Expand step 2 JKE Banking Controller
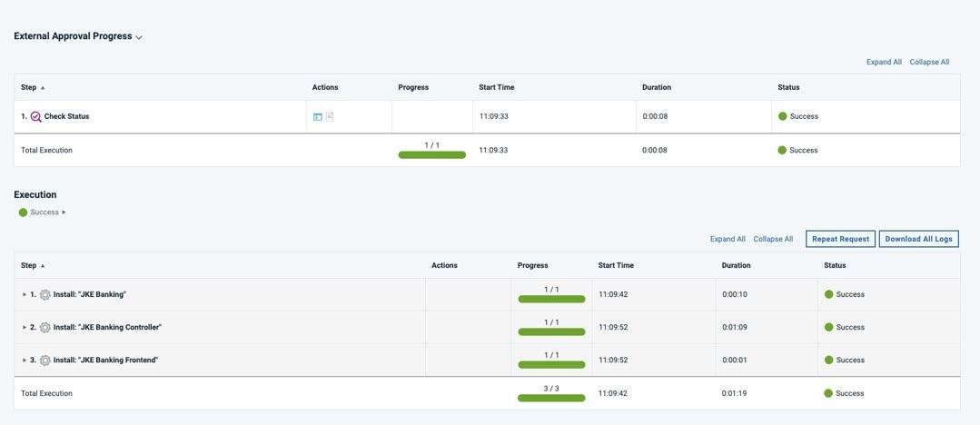This screenshot has height=425, width=980. [25, 328]
